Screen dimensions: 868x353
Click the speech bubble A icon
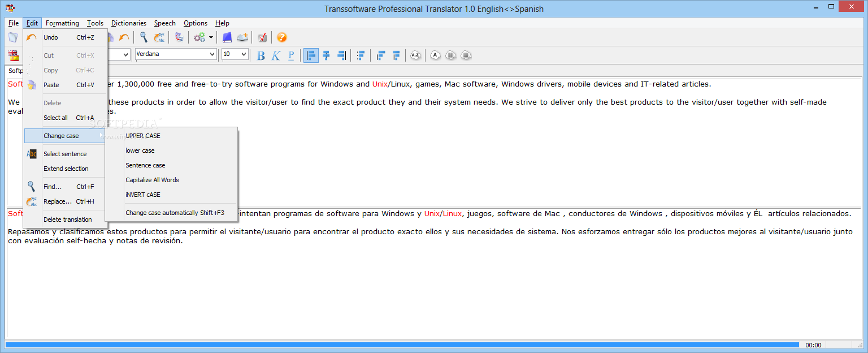click(435, 55)
